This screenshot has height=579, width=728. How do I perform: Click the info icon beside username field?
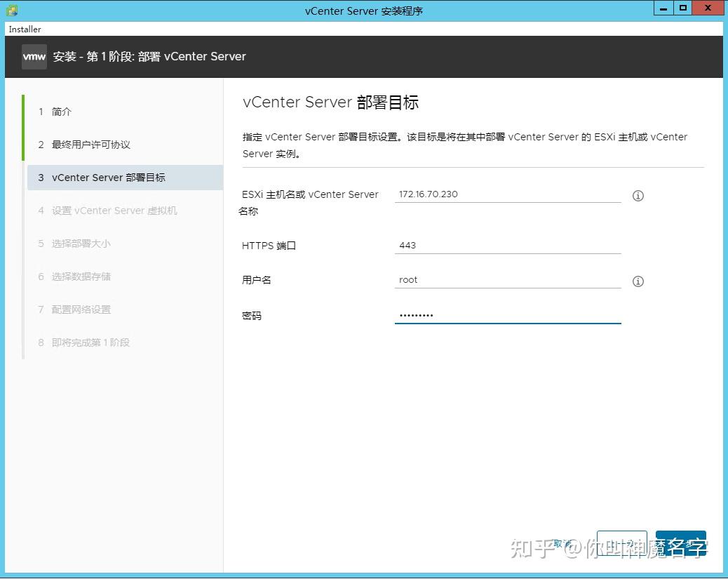pos(638,281)
